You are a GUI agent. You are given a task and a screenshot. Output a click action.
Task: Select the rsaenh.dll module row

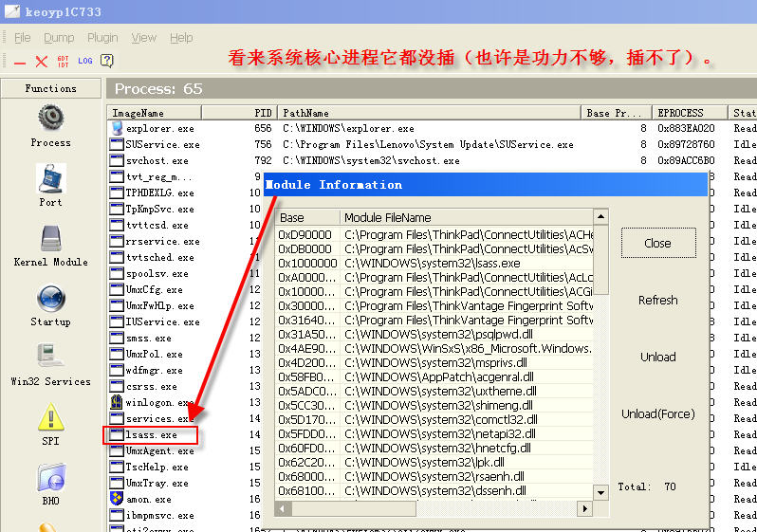(434, 476)
